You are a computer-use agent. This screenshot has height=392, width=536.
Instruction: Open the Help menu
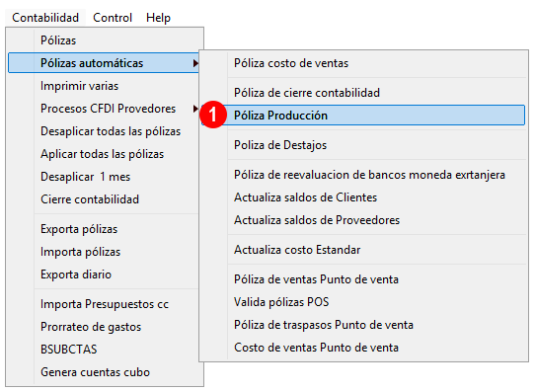click(x=158, y=18)
